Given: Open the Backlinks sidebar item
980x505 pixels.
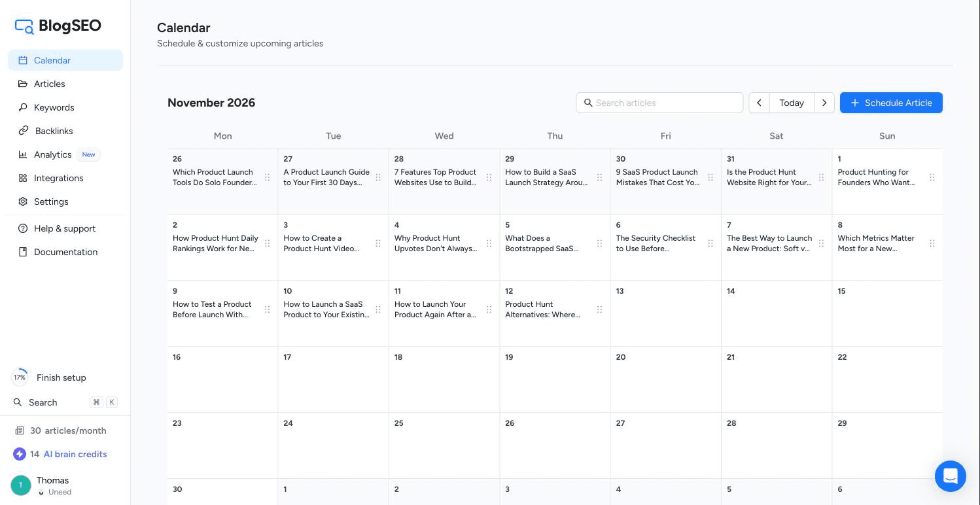Looking at the screenshot, I should (65, 131).
